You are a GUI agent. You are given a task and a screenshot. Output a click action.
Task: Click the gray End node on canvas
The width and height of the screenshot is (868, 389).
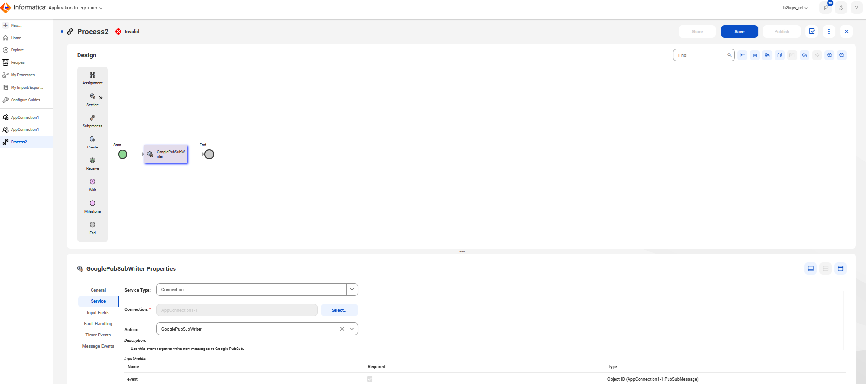[x=209, y=154]
